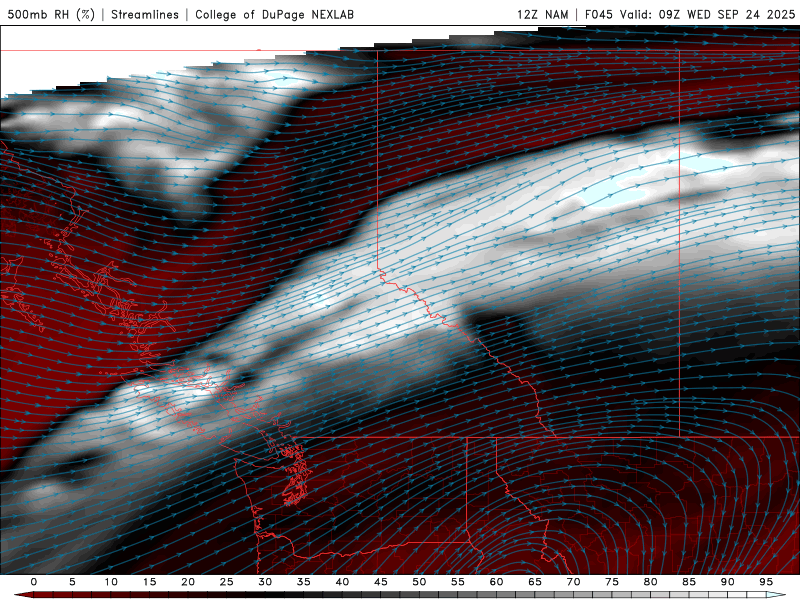This screenshot has height=600, width=800.
Task: Click the colorbar label "70"
Action: (573, 582)
